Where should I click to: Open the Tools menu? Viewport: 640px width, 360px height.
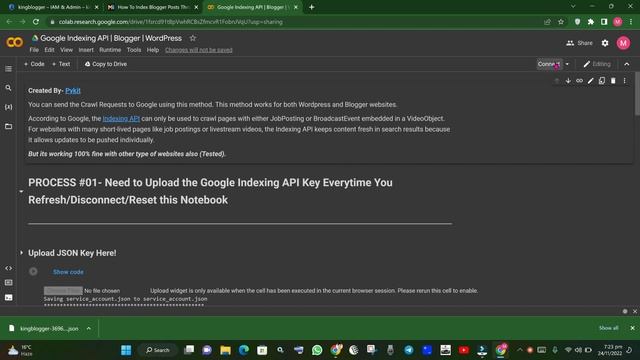click(133, 50)
